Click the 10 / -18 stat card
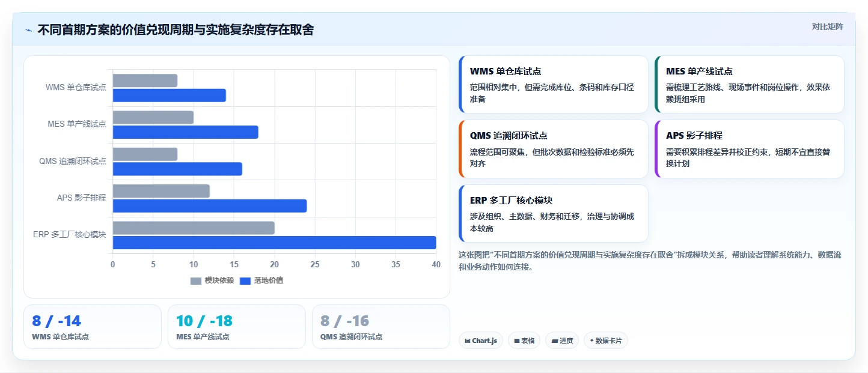The image size is (868, 373). [237, 327]
